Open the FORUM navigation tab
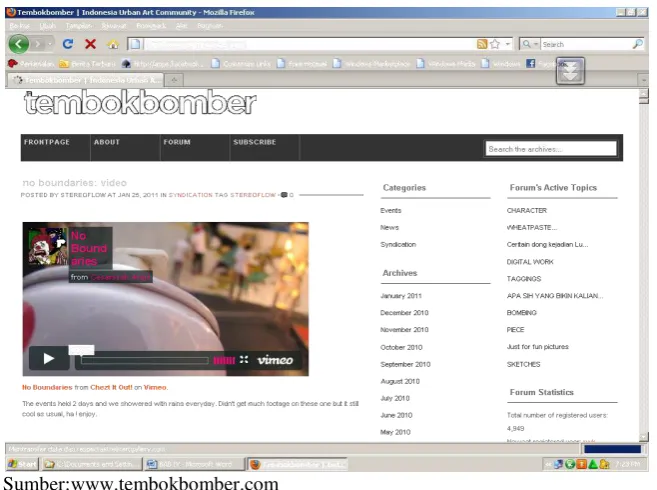 177,142
